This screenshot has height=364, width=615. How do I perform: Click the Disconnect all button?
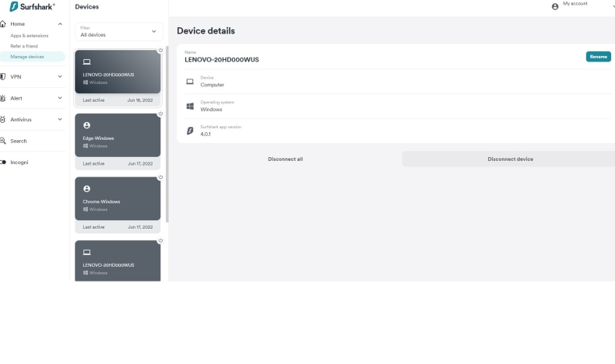pos(285,159)
